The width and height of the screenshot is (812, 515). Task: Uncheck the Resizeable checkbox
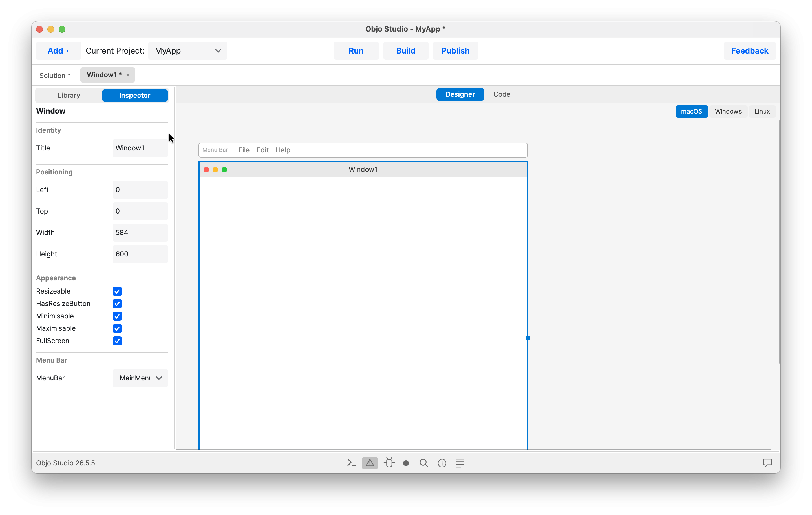(x=117, y=291)
